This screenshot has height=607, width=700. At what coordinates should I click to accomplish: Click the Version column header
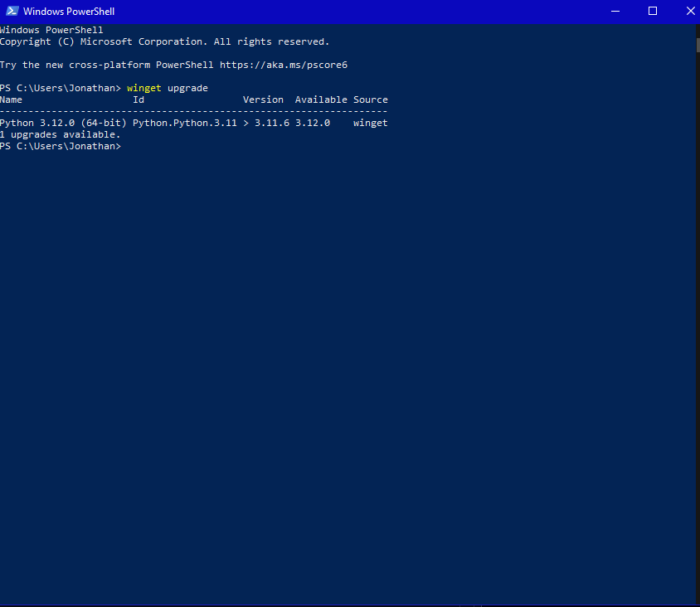pos(262,99)
